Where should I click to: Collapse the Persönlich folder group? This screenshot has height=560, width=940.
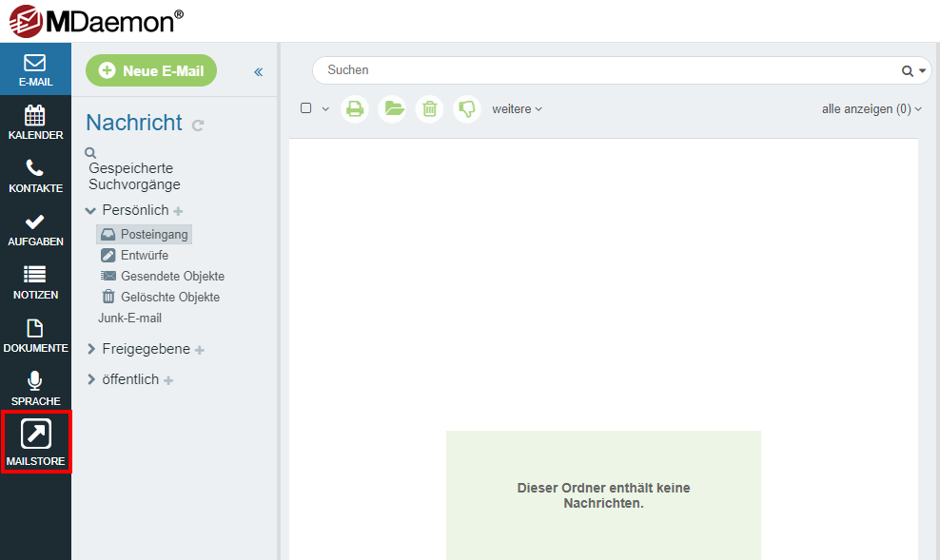[x=91, y=210]
